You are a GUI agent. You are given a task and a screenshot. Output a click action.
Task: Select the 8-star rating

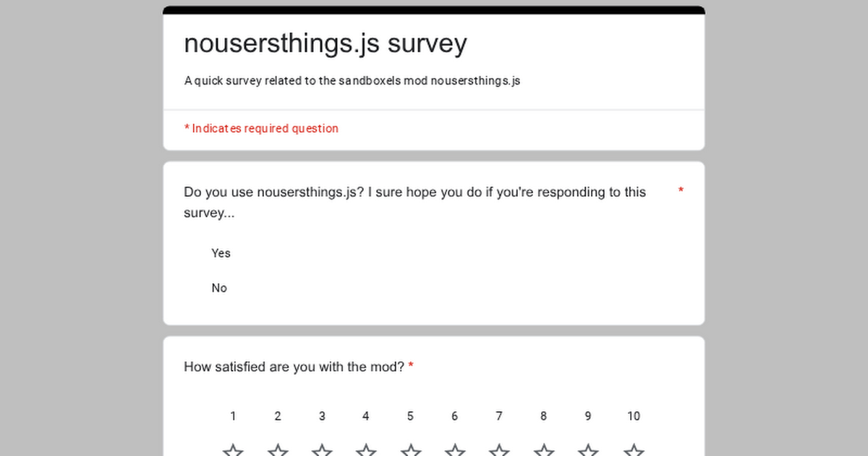point(543,449)
